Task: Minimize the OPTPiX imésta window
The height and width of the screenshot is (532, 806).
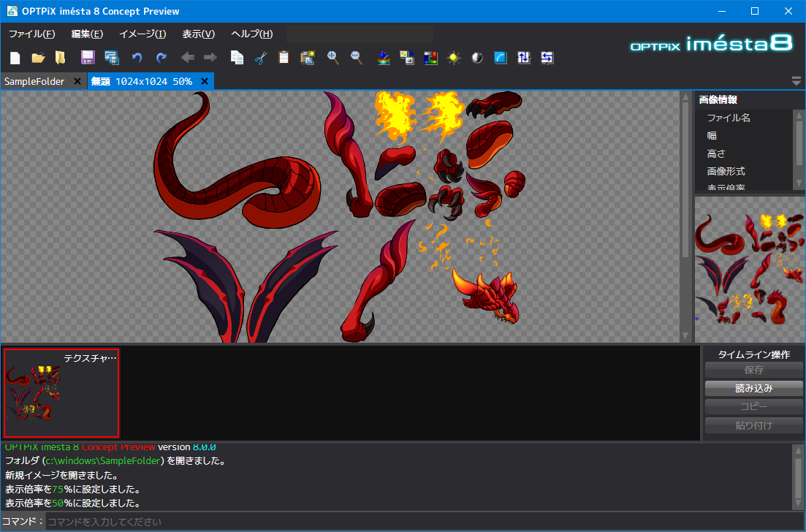Action: click(722, 11)
